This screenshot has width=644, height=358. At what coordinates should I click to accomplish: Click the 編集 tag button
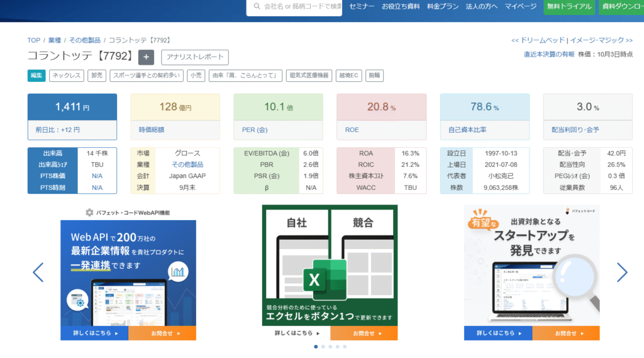(36, 76)
